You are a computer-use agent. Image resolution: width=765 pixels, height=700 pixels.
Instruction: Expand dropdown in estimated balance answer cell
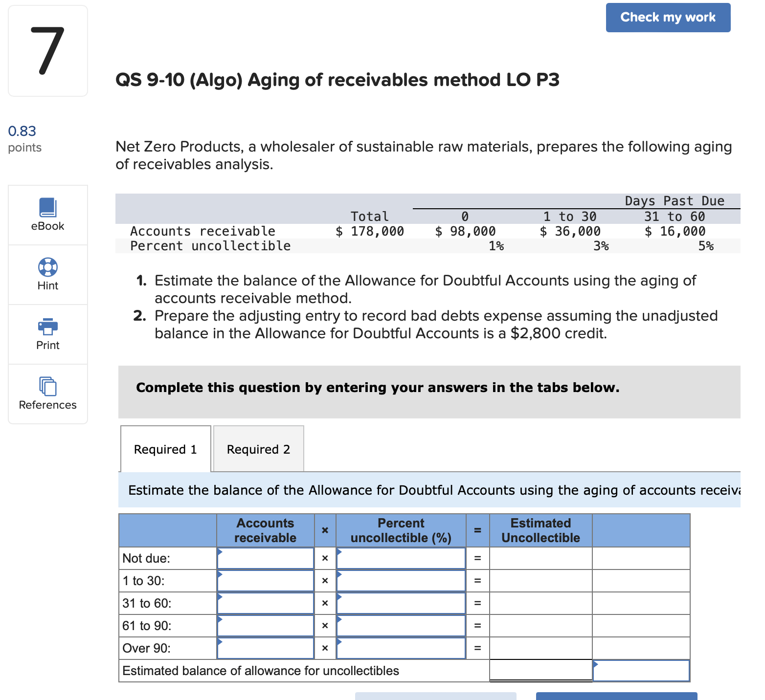(x=598, y=666)
